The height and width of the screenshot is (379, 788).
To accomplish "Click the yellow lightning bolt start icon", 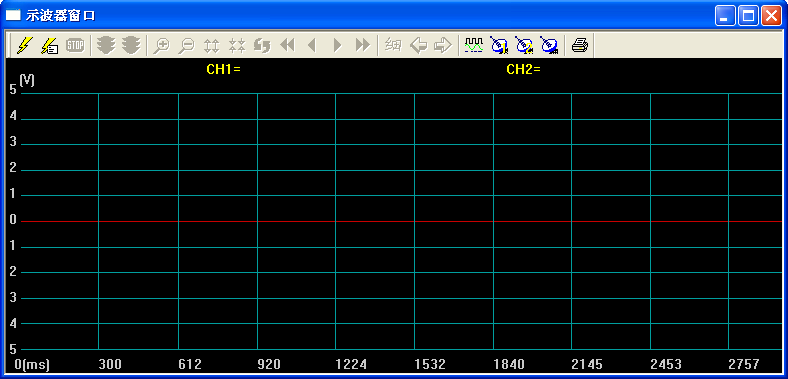I will pyautogui.click(x=23, y=45).
